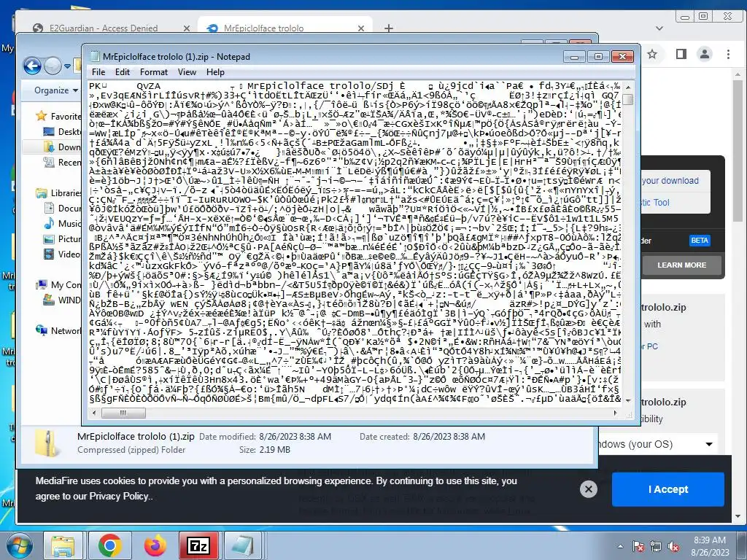Open the Notepad View menu
The image size is (747, 560).
pyautogui.click(x=187, y=72)
